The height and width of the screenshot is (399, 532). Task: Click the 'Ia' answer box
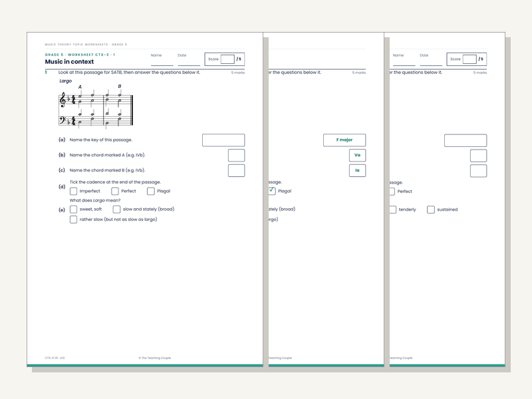pos(357,171)
